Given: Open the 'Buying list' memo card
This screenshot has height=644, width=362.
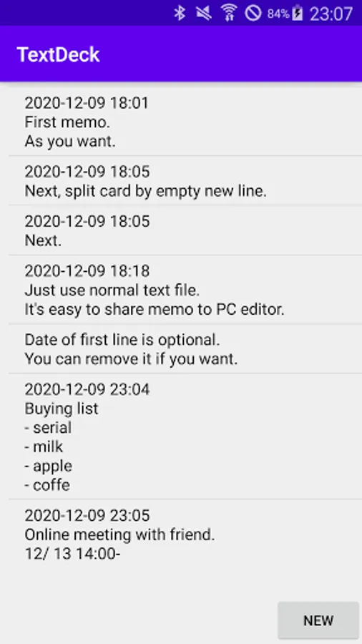Looking at the screenshot, I should (x=185, y=436).
